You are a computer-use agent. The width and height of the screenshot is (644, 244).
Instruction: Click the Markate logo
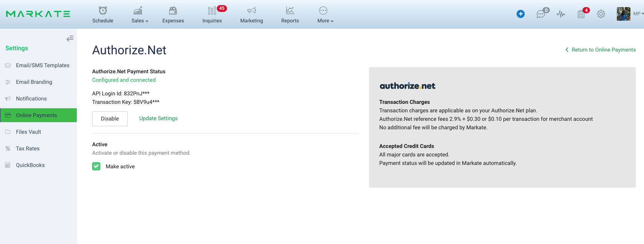pyautogui.click(x=38, y=14)
